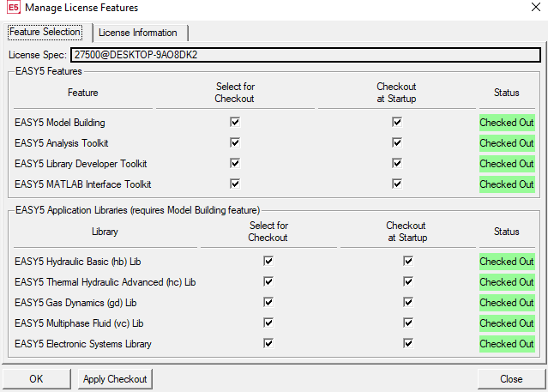Toggle Checkout at Startup for EASY5 Analysis Toolkit
Screen dimensions: 548x392
point(397,142)
